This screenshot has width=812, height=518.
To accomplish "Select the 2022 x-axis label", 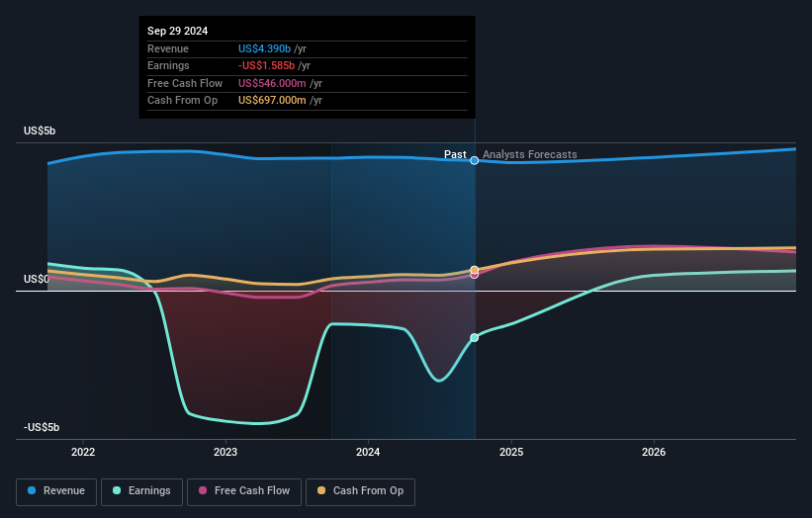I will (x=83, y=452).
